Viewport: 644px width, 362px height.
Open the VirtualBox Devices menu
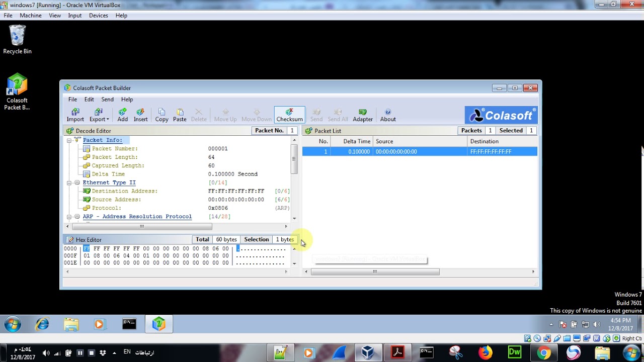(99, 16)
